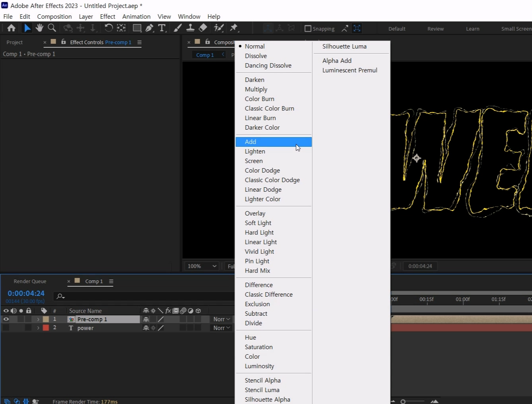This screenshot has height=404, width=532.
Task: Click the timeline zoom slider handle
Action: click(x=403, y=402)
